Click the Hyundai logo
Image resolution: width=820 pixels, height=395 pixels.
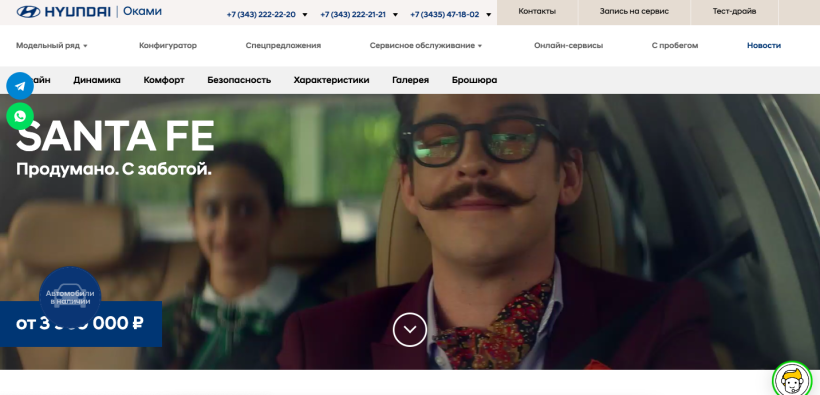click(x=63, y=11)
